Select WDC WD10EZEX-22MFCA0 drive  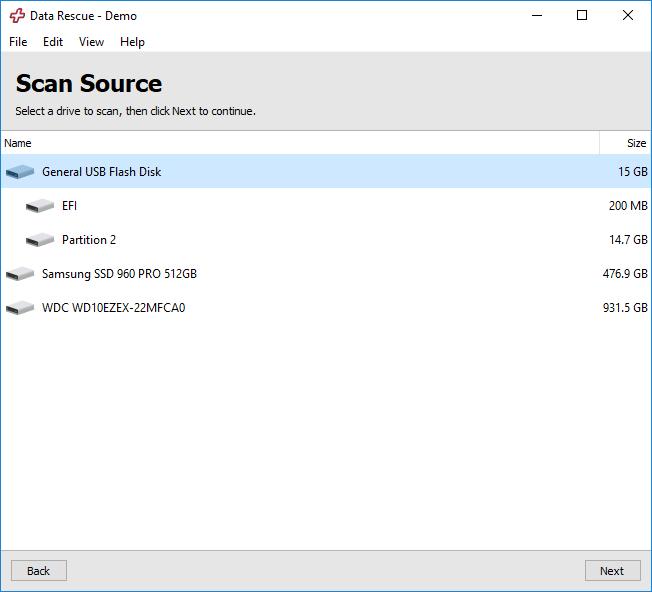114,308
